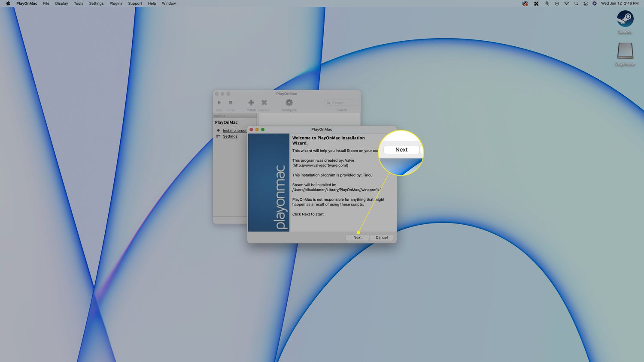Click the Search field in PlayOnMac toolbar
Screen dimensions: 644x362
click(x=343, y=103)
